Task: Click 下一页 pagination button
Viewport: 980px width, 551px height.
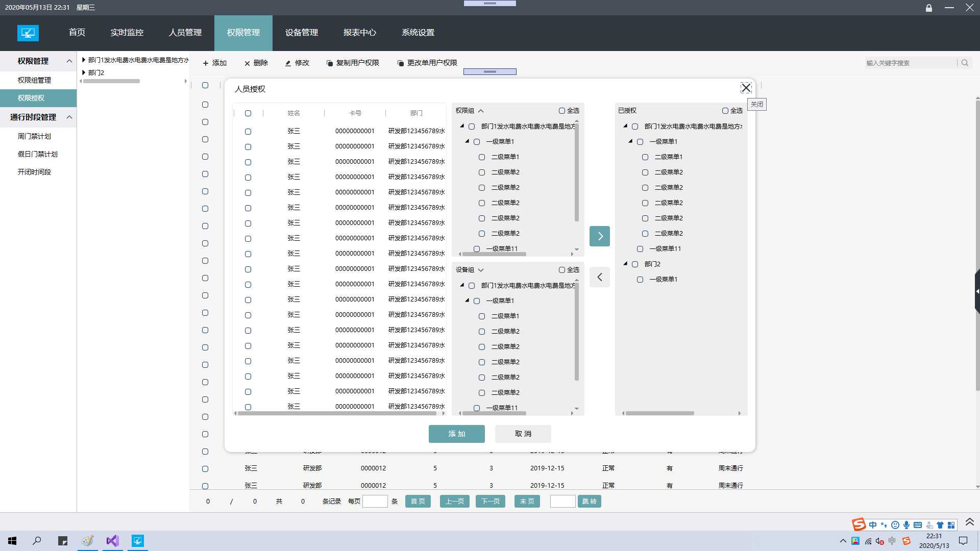Action: 491,502
